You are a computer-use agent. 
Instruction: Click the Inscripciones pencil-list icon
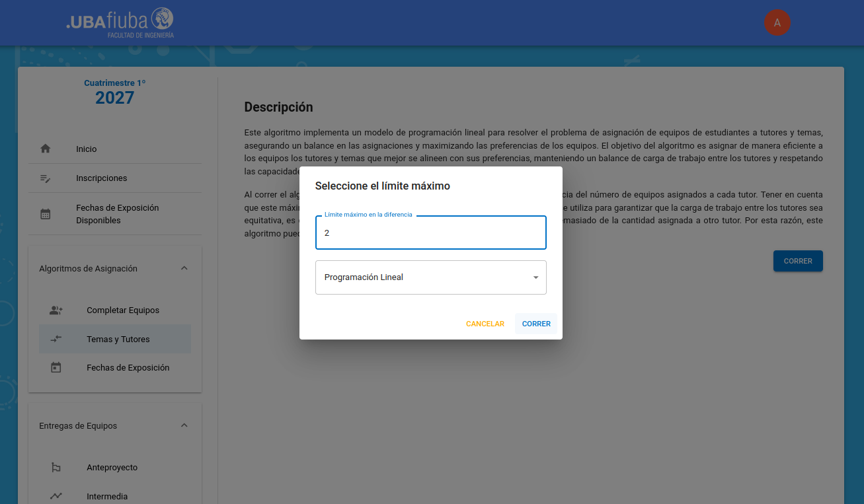(46, 178)
